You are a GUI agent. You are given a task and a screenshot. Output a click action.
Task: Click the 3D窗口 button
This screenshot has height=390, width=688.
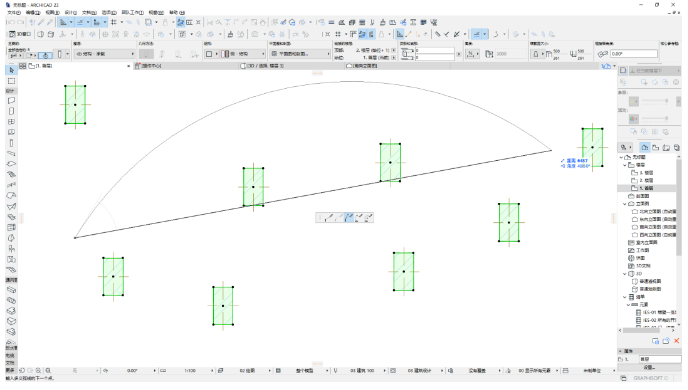coord(20,34)
